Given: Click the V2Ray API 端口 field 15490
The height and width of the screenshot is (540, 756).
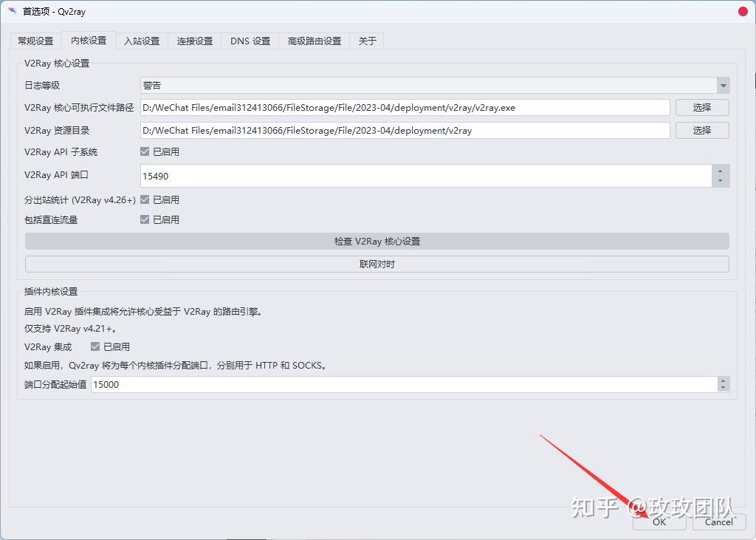Looking at the screenshot, I should coord(426,176).
